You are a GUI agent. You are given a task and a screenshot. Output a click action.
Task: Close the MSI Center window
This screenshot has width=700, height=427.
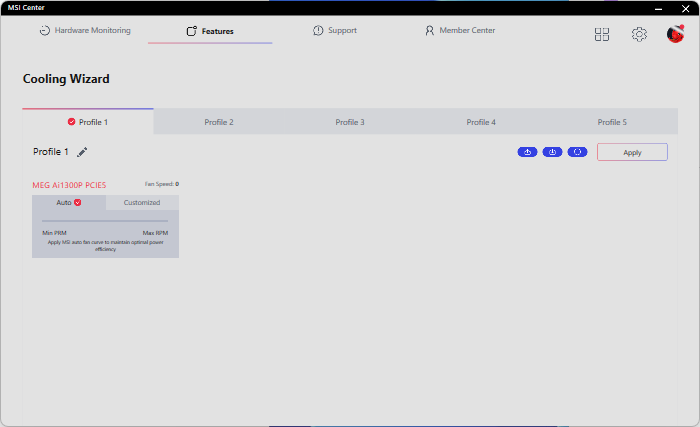[686, 8]
